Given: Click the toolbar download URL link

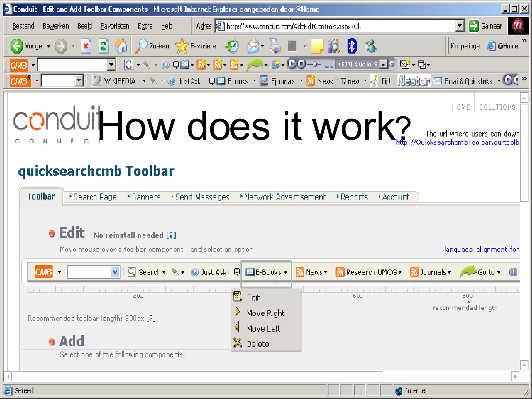Looking at the screenshot, I should 458,143.
